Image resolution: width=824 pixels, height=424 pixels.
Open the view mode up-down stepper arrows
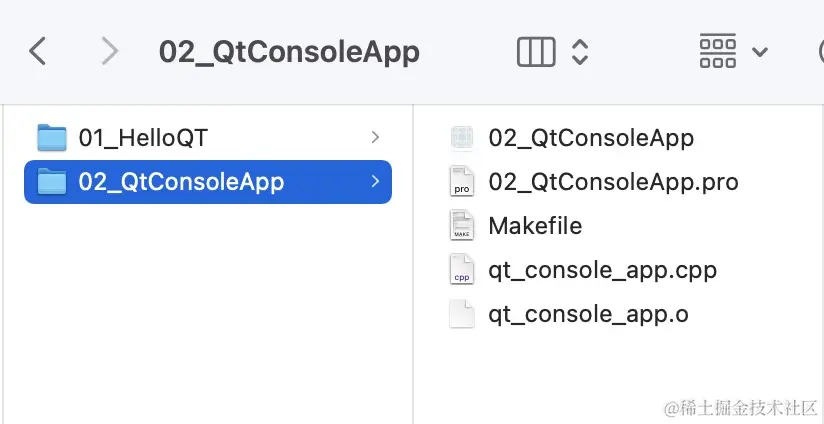click(579, 52)
